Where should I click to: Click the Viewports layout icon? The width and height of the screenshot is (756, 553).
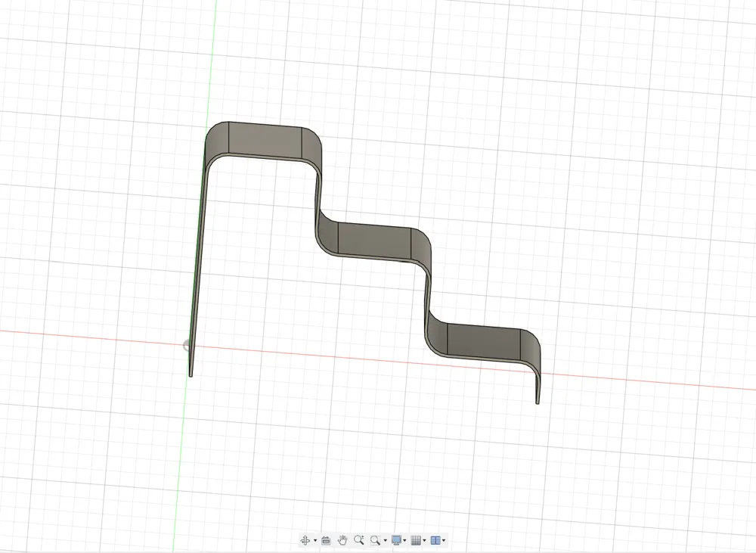pyautogui.click(x=435, y=540)
